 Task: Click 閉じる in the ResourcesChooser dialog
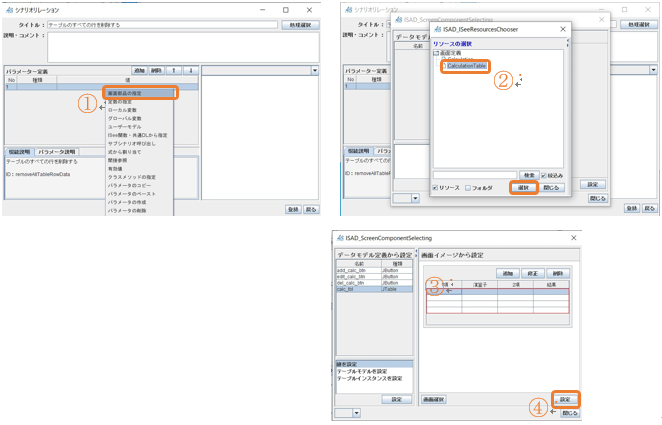pos(551,187)
